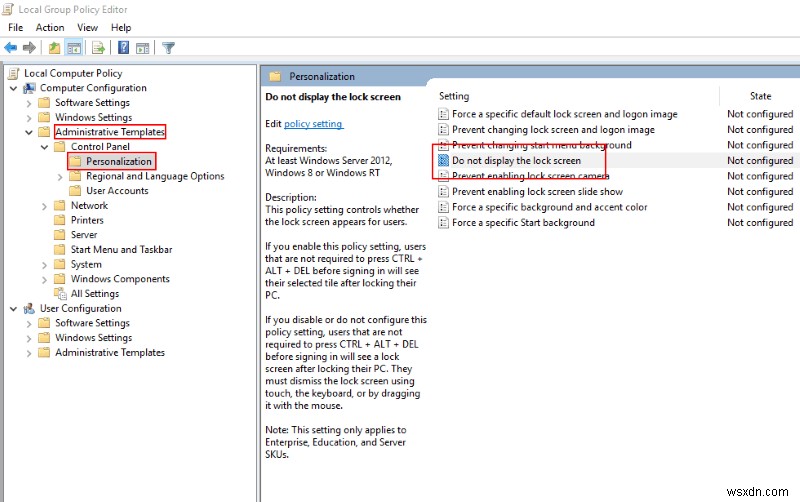Click the Start Menu and Taskbar folder icon
Image resolution: width=800 pixels, height=502 pixels.
click(60, 250)
